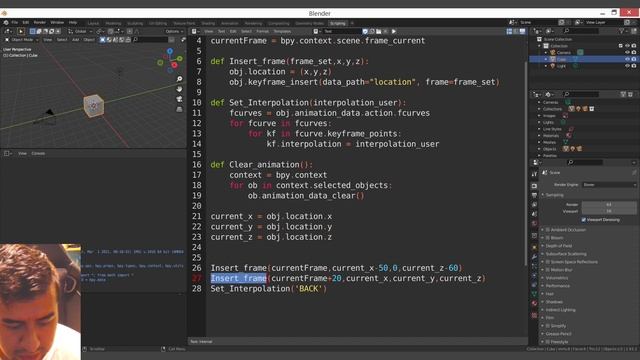Click the viewport pan hand gizmo

[179, 89]
